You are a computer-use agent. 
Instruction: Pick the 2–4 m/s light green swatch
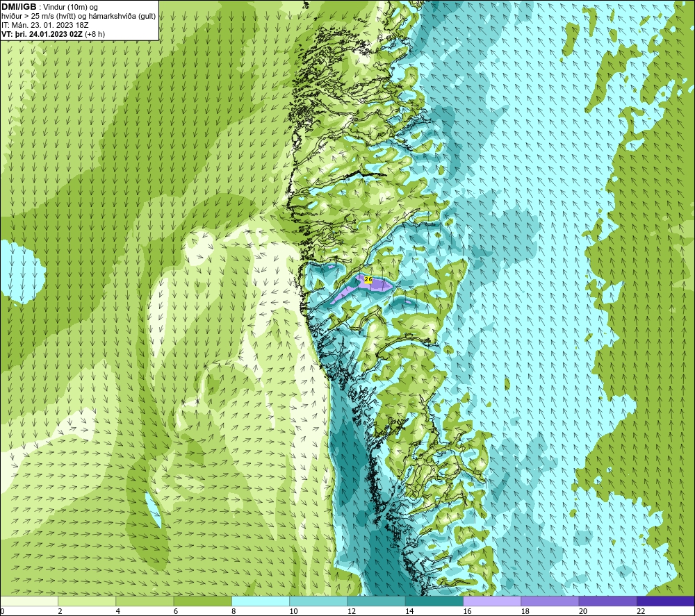[87, 601]
